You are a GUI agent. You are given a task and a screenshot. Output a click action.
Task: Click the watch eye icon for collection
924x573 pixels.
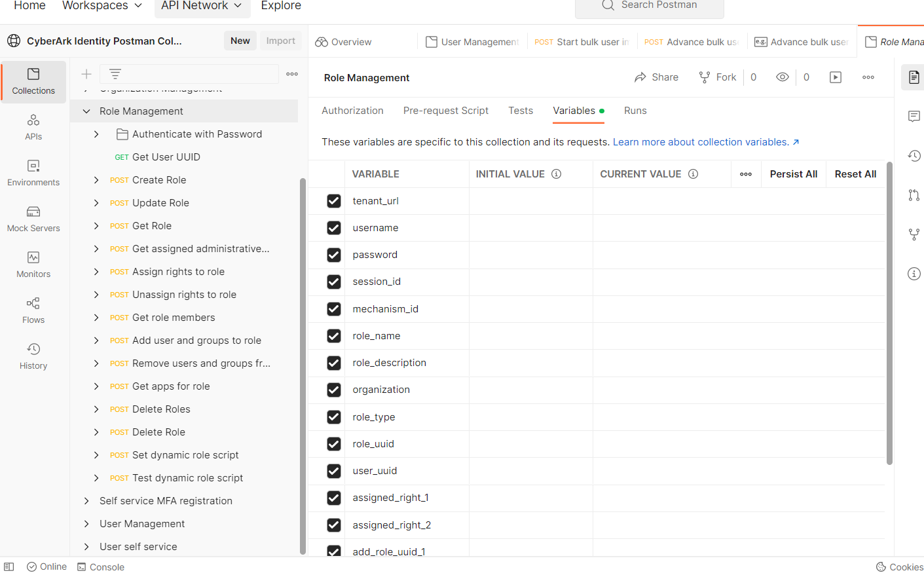783,77
